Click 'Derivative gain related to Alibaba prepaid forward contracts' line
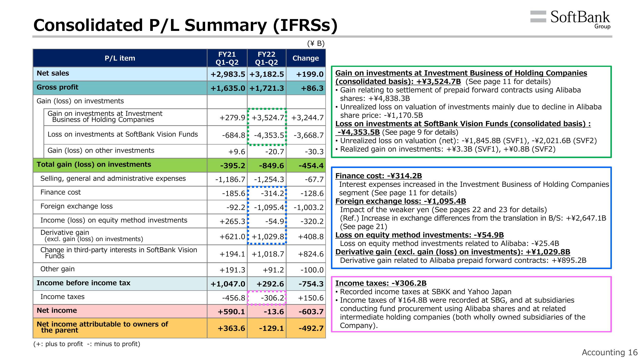The width and height of the screenshot is (644, 362). click(463, 261)
